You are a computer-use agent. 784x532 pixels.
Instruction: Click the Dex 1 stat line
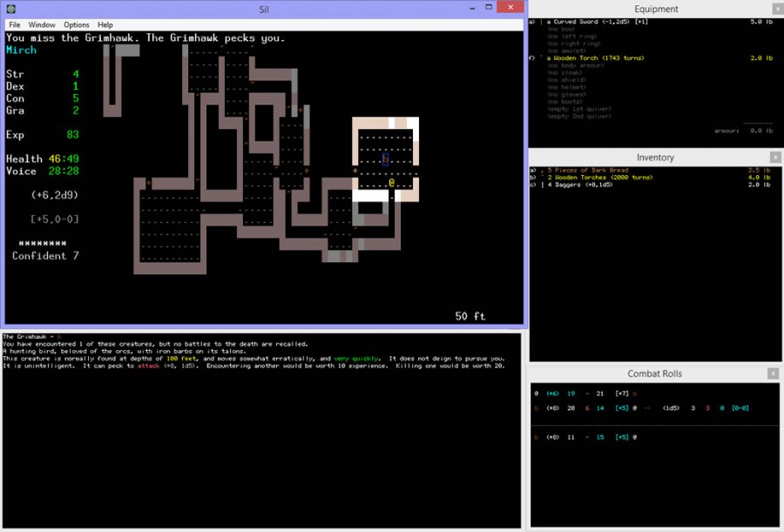point(43,86)
